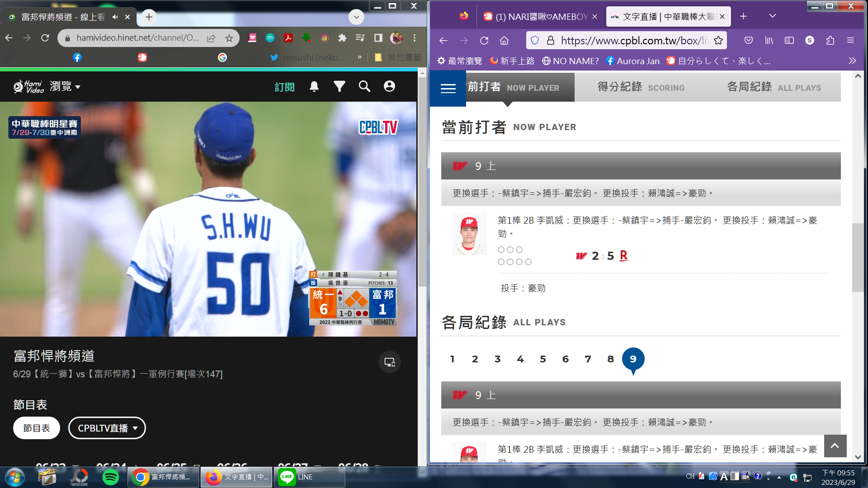Share the Chrome page URL
Screen dimensions: 868x488
211,38
